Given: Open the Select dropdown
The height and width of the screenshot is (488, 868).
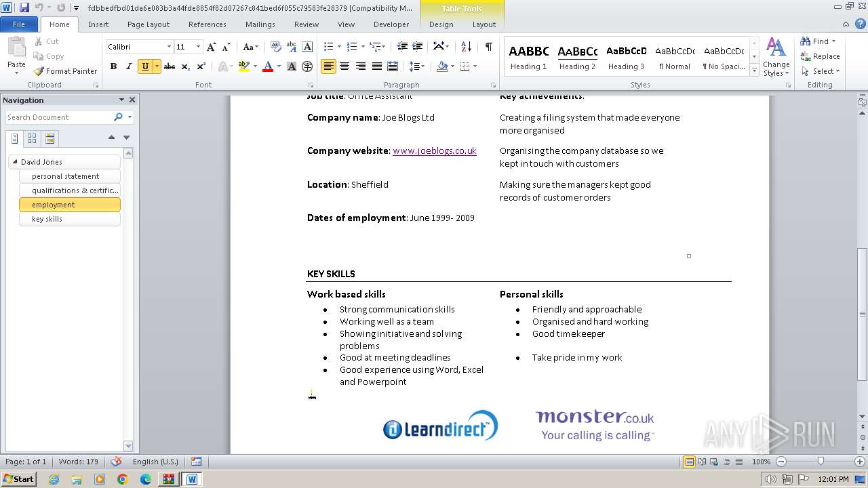Looking at the screenshot, I should [820, 71].
